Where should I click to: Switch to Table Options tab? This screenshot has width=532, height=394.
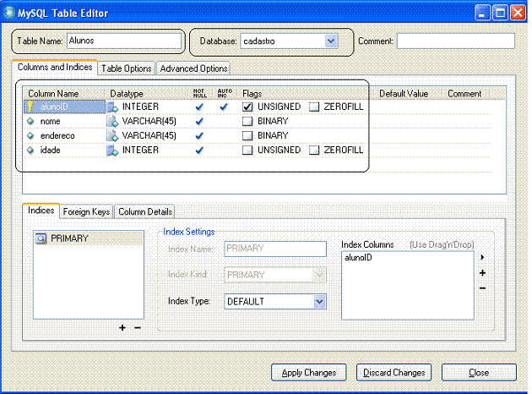click(x=126, y=68)
